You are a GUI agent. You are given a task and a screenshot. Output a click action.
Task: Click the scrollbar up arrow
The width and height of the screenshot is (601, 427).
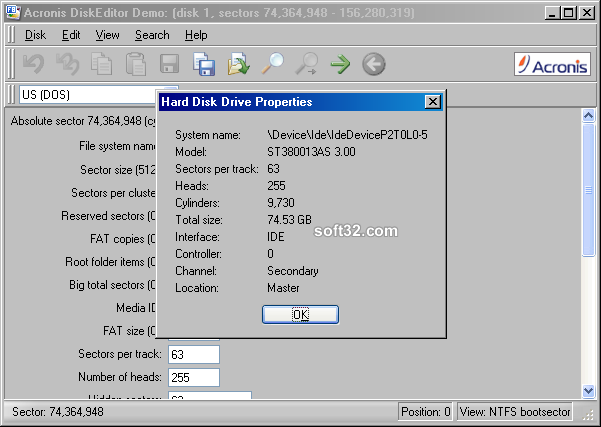(588, 115)
